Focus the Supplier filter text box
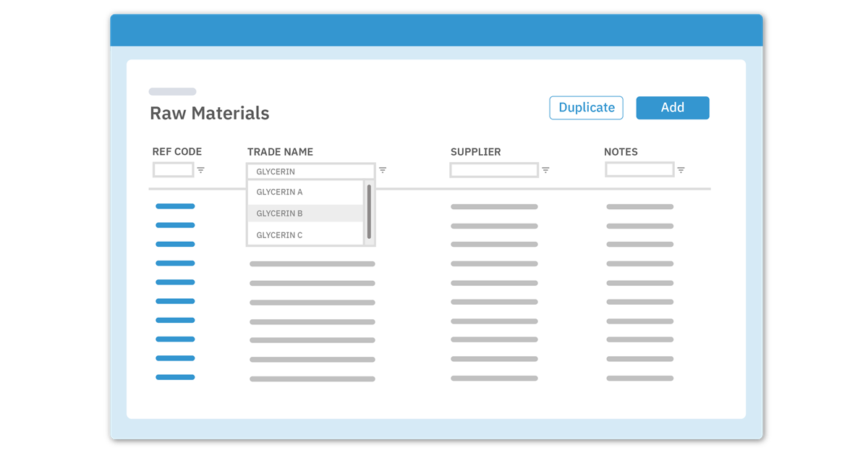The height and width of the screenshot is (456, 868). click(494, 170)
